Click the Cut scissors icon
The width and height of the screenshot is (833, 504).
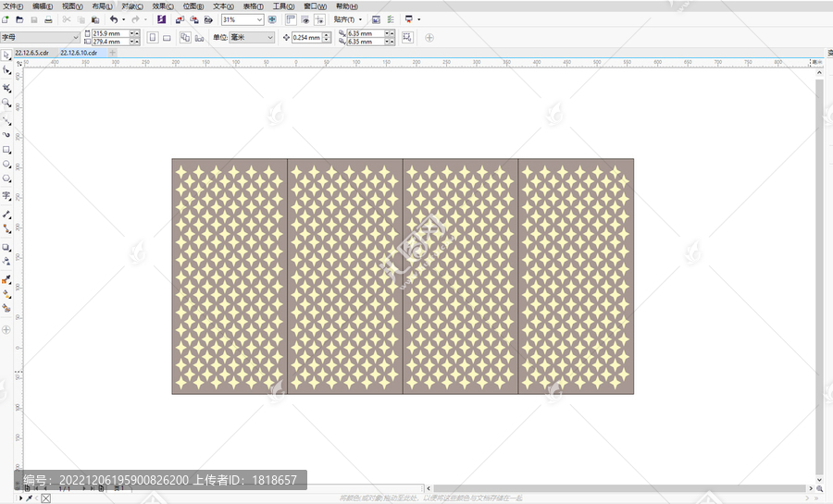pos(67,19)
